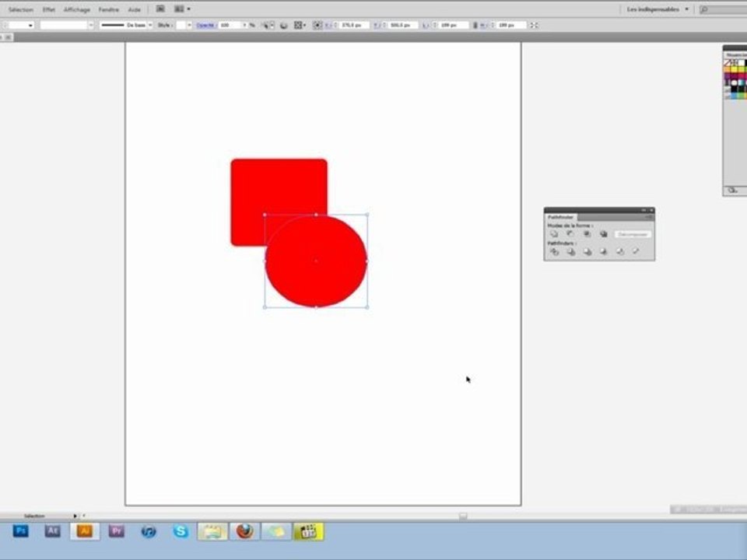Select the blue swatch in bottom row
747x560 pixels.
coord(735,96)
